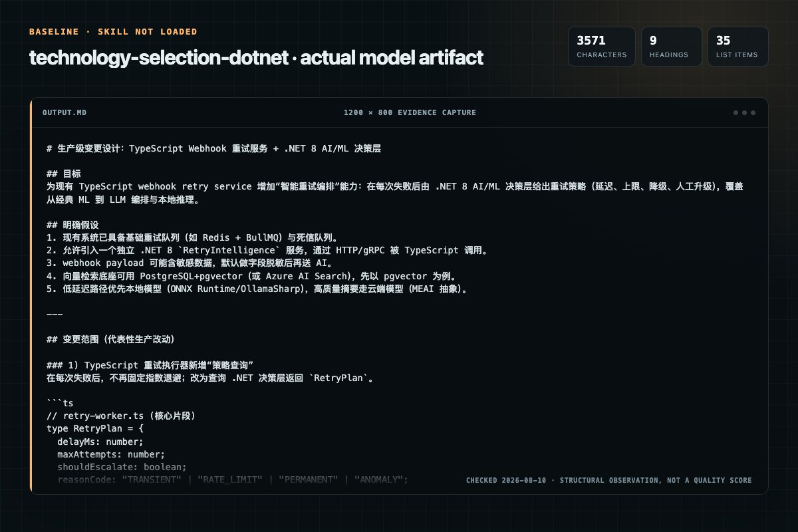Click the 'maxAttempts: number;' line
Image resolution: width=798 pixels, height=532 pixels.
(111, 454)
